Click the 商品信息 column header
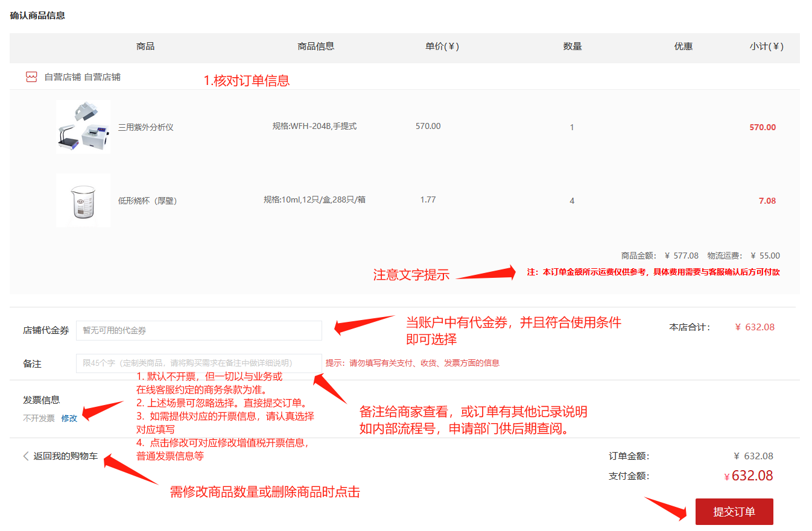This screenshot has height=531, width=812. point(316,46)
